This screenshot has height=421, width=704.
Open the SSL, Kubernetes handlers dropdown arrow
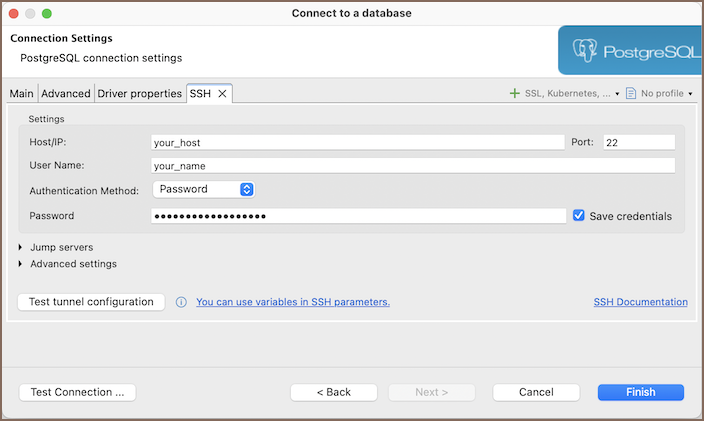point(617,94)
